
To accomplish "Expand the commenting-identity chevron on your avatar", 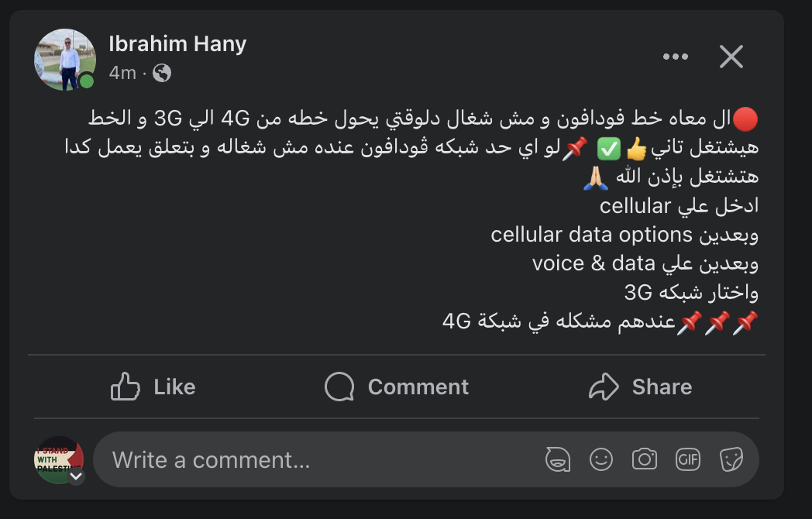I will click(76, 477).
